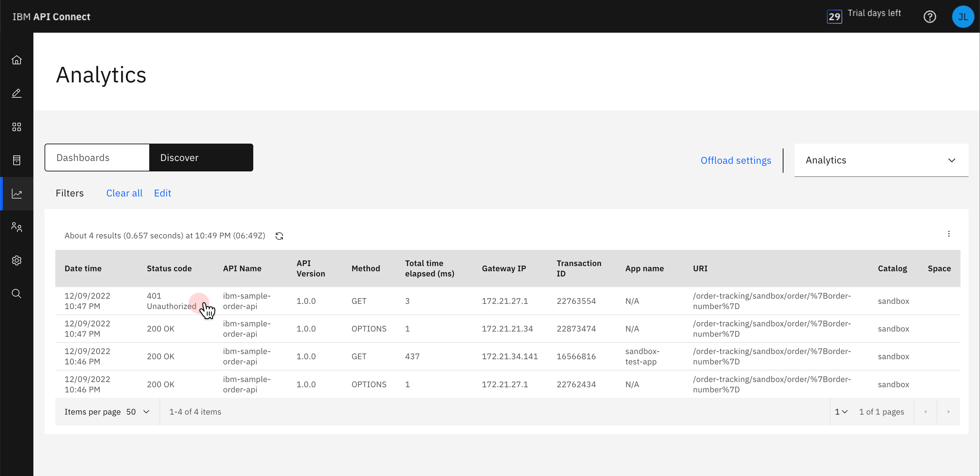980x476 pixels.
Task: Open the Items per page dropdown
Action: 138,412
